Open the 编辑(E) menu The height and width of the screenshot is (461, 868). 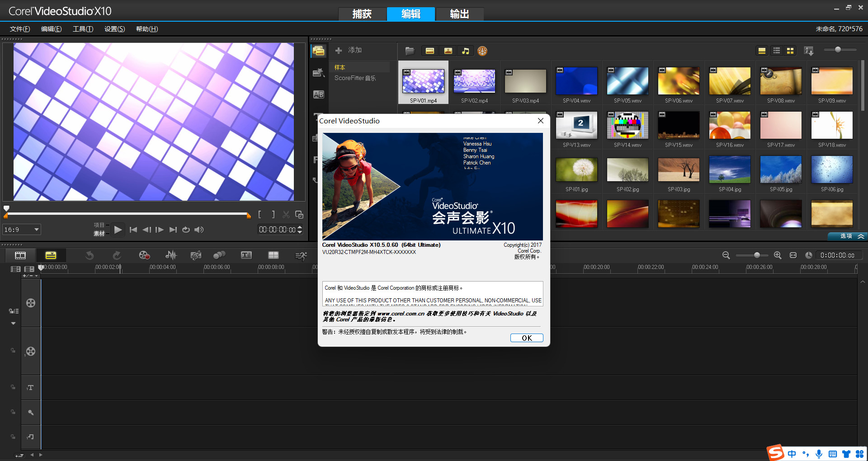click(51, 29)
